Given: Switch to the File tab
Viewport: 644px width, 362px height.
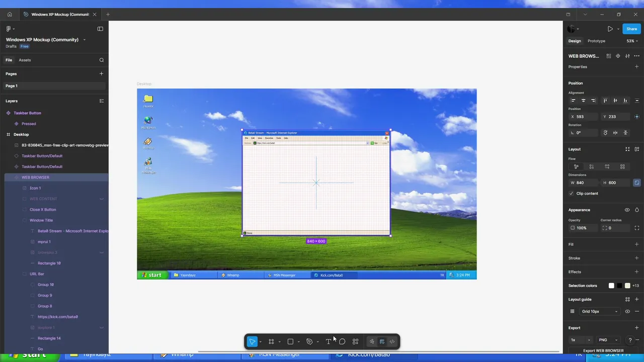Looking at the screenshot, I should coord(9,60).
